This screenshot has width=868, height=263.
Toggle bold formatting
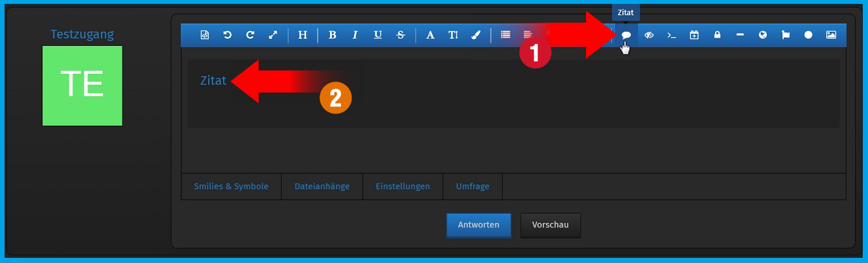[332, 36]
